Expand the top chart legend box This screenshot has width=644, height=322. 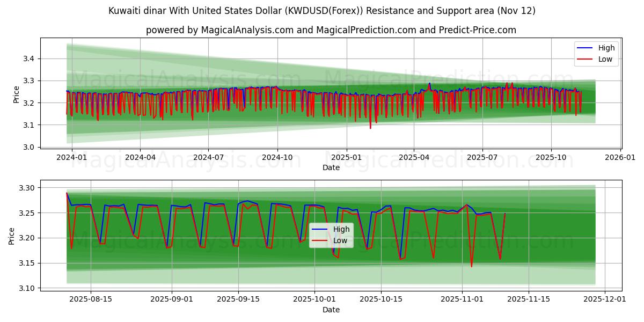(597, 53)
